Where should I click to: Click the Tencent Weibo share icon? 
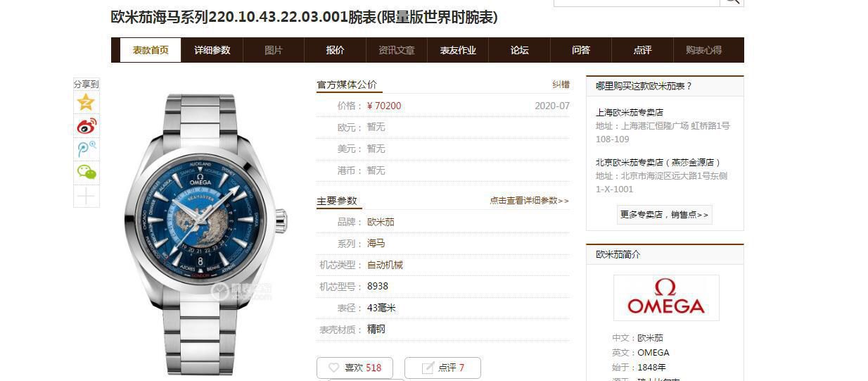[x=87, y=149]
